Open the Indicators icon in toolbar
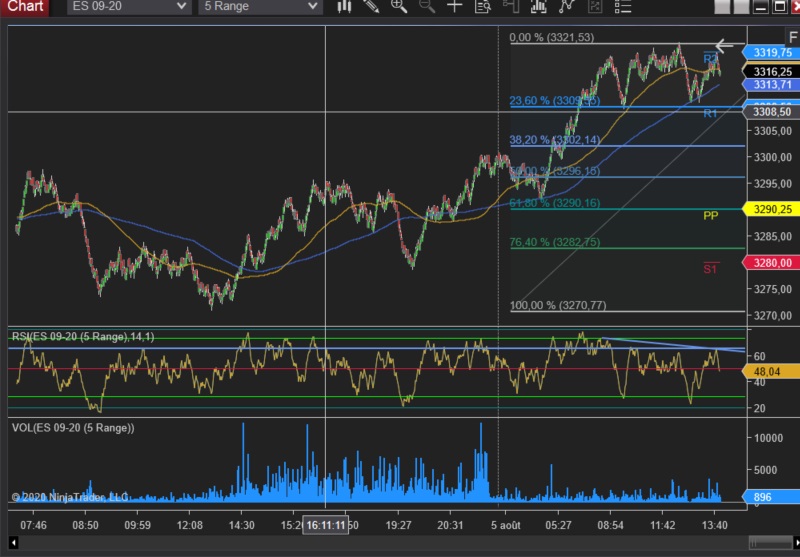 [539, 6]
